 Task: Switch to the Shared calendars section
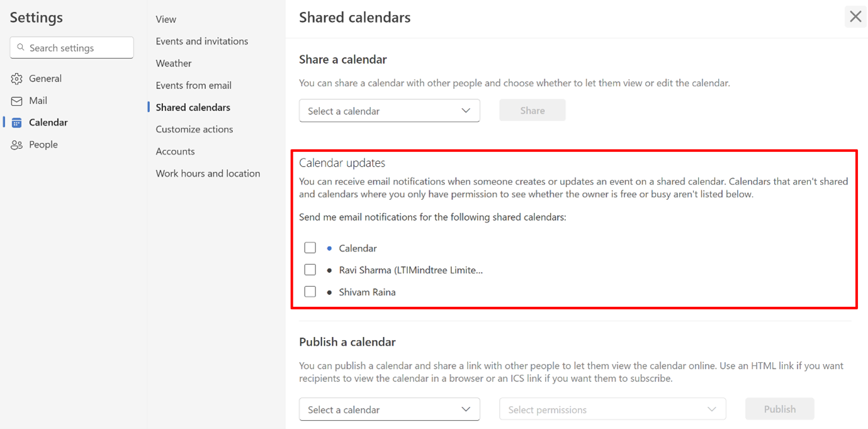tap(192, 107)
